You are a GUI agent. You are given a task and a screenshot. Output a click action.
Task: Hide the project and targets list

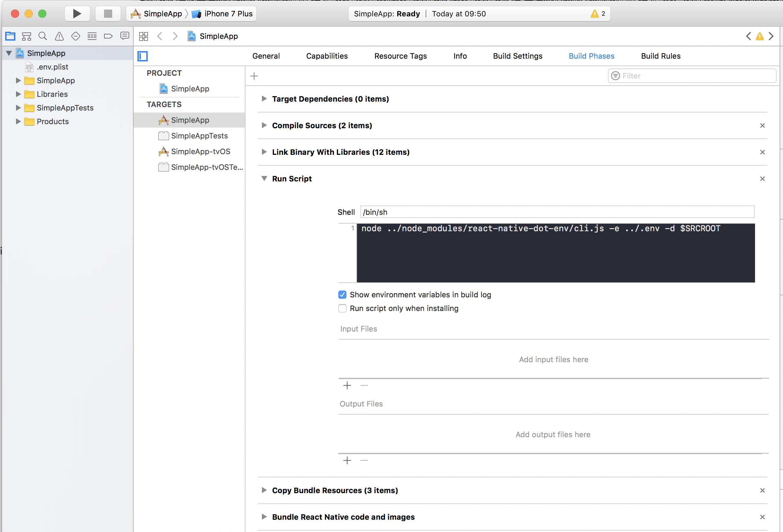(143, 56)
